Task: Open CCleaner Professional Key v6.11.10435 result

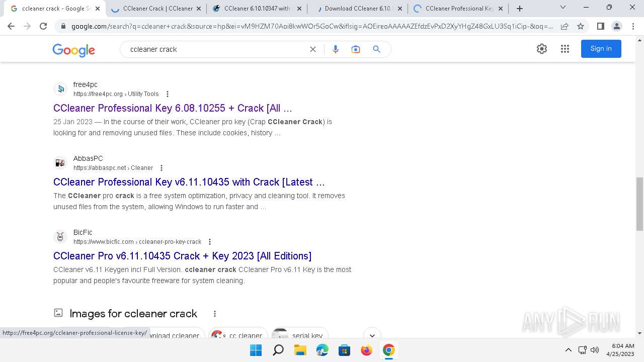Action: click(189, 182)
